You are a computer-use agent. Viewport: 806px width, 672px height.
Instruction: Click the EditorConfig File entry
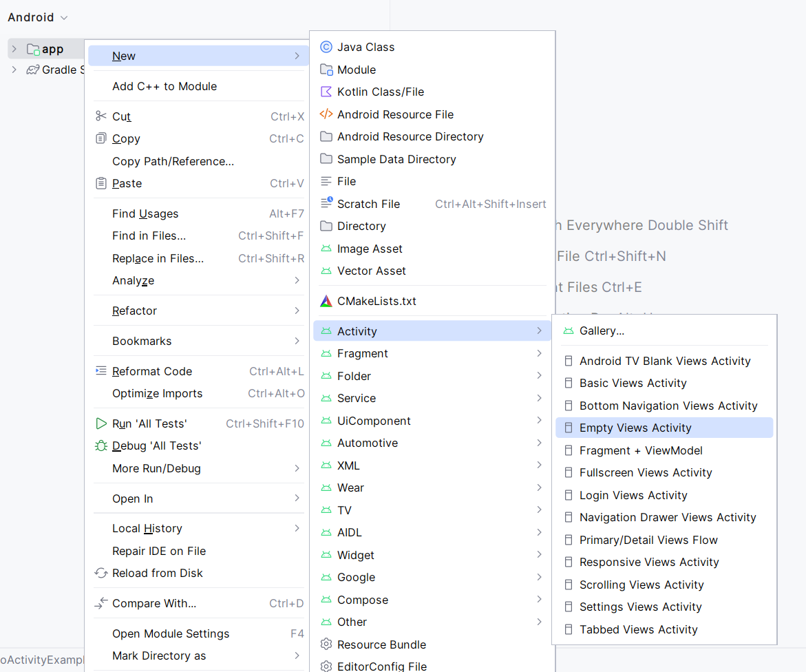coord(432,665)
